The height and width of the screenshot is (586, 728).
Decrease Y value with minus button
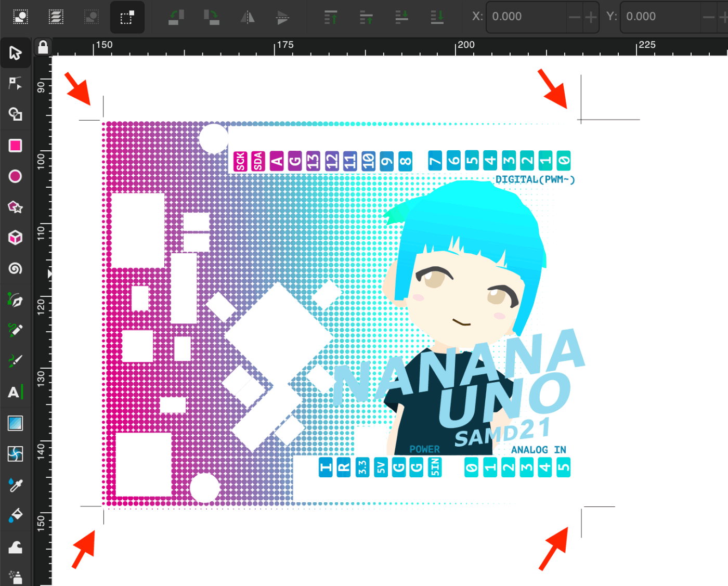click(x=708, y=17)
